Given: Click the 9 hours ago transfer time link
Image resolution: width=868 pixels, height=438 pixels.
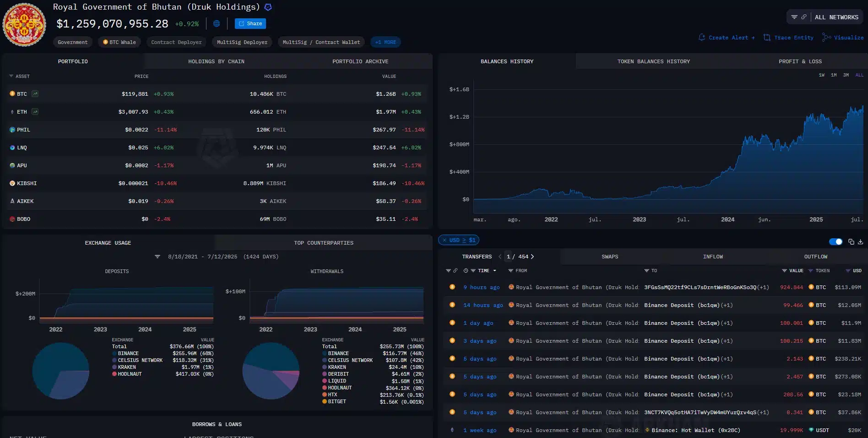Looking at the screenshot, I should pos(481,287).
